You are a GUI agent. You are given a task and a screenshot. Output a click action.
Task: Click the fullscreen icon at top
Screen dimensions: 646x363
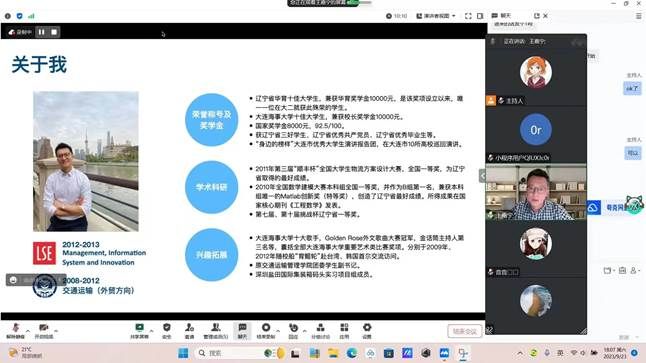pyautogui.click(x=468, y=16)
